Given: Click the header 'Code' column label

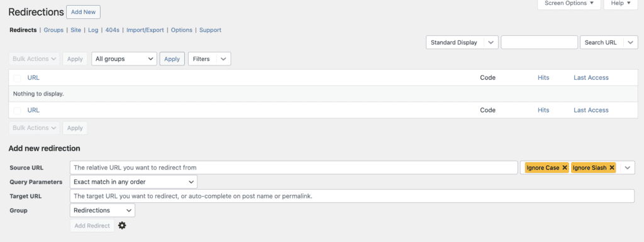Looking at the screenshot, I should pos(488,77).
